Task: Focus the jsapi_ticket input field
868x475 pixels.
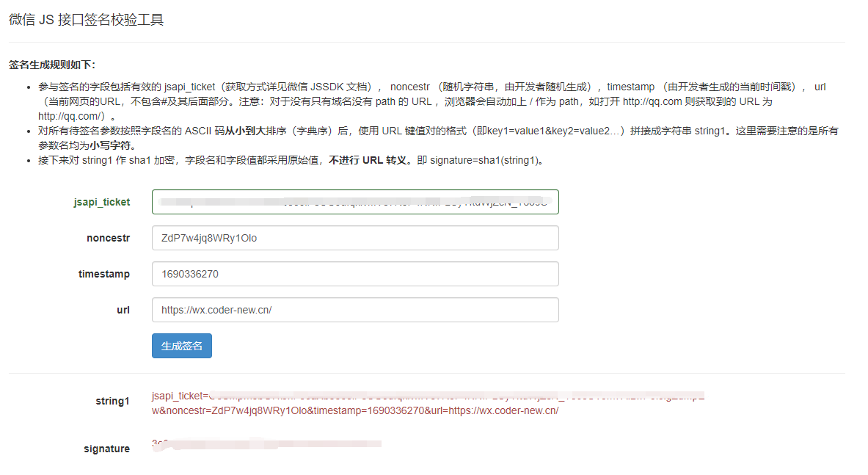Action: [355, 202]
